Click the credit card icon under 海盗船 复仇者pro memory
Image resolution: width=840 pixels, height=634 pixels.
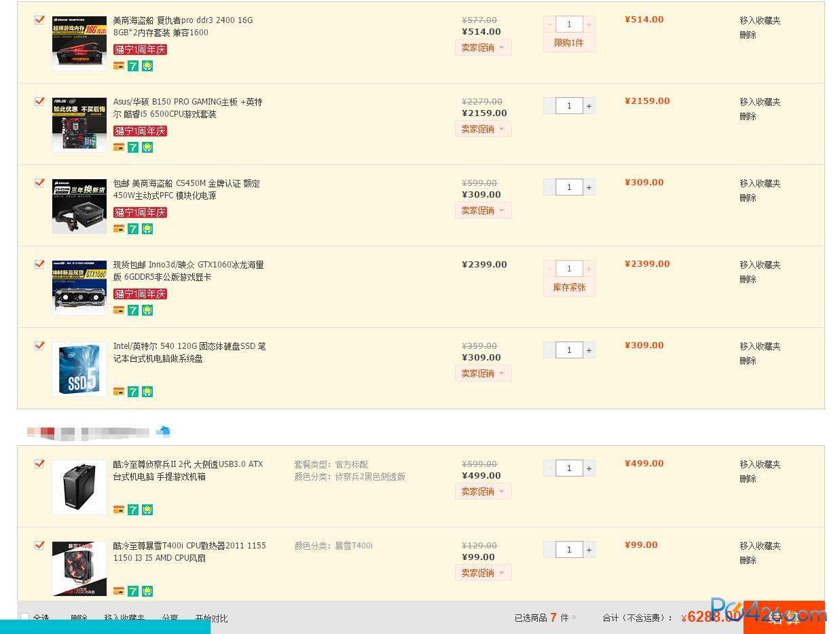pos(119,66)
